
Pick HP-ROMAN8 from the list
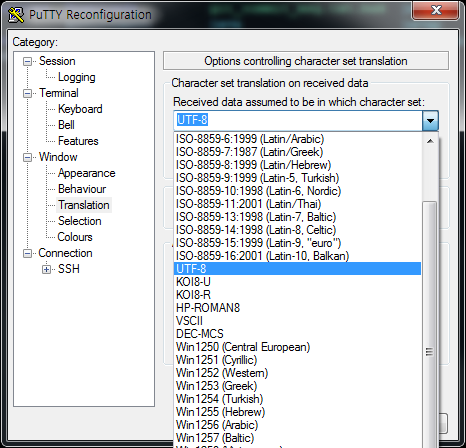coord(297,308)
